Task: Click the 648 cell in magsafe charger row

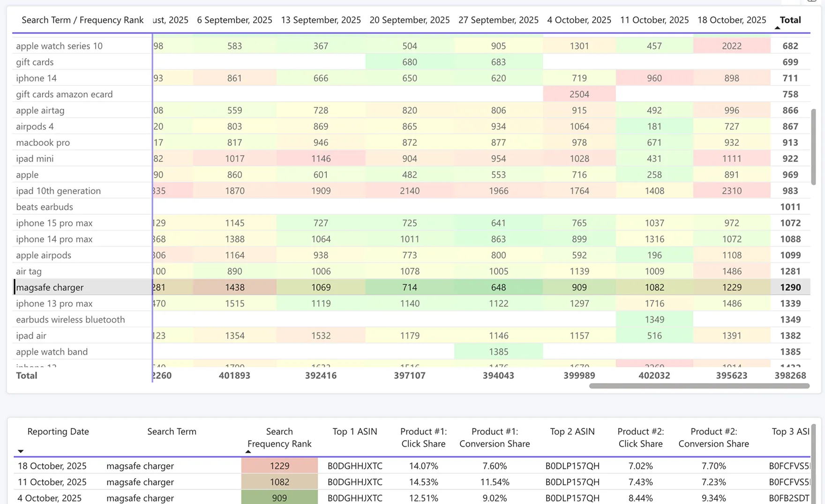Action: [x=498, y=287]
